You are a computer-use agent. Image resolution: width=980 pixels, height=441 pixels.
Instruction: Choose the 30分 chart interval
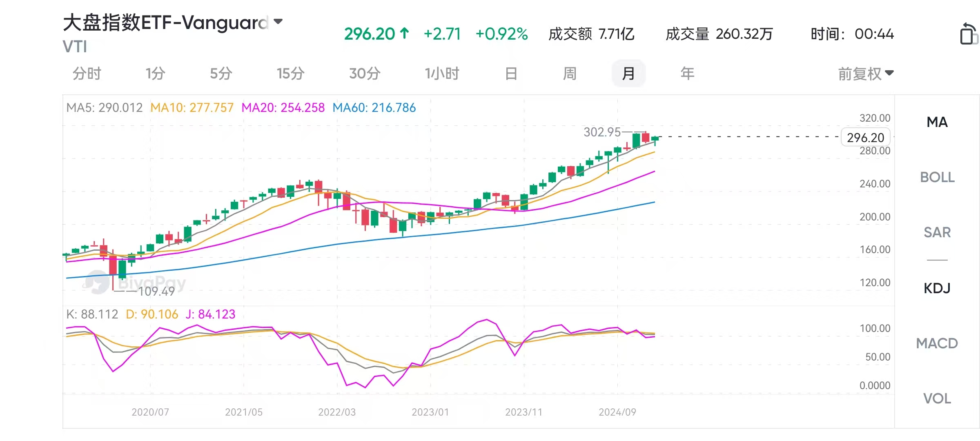(x=365, y=74)
